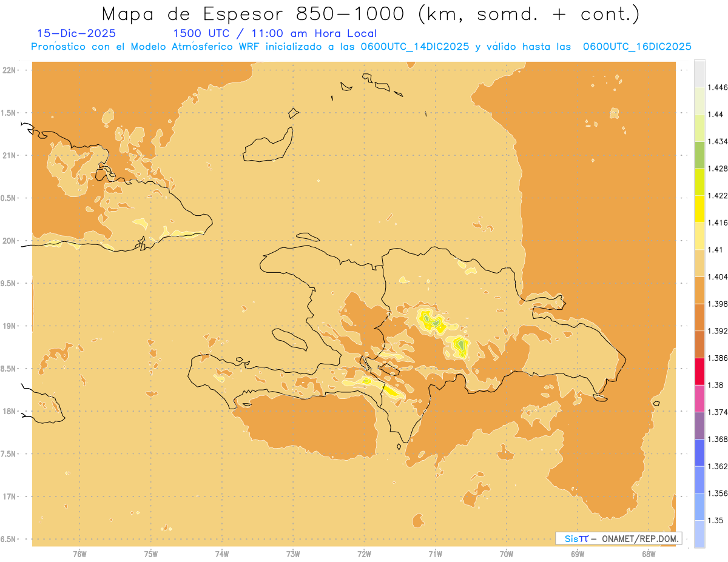This screenshot has height=562, width=728.
Task: Click longitude axis label '74W'
Action: 221,554
